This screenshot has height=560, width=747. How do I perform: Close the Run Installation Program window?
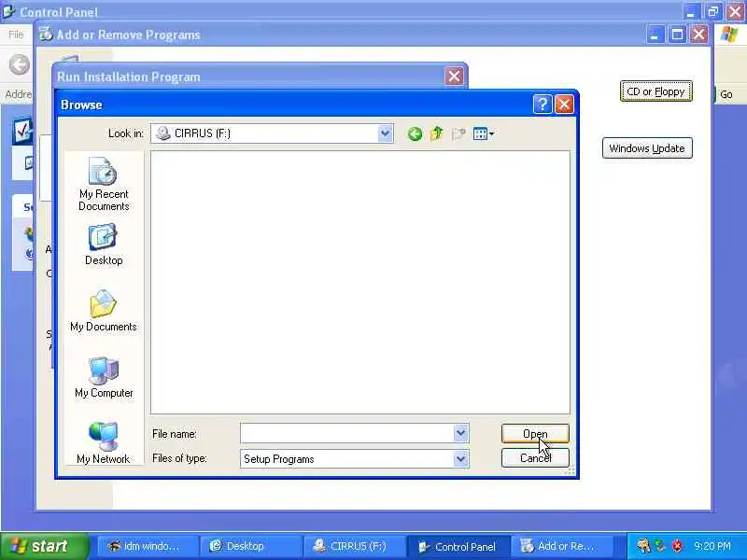(454, 77)
